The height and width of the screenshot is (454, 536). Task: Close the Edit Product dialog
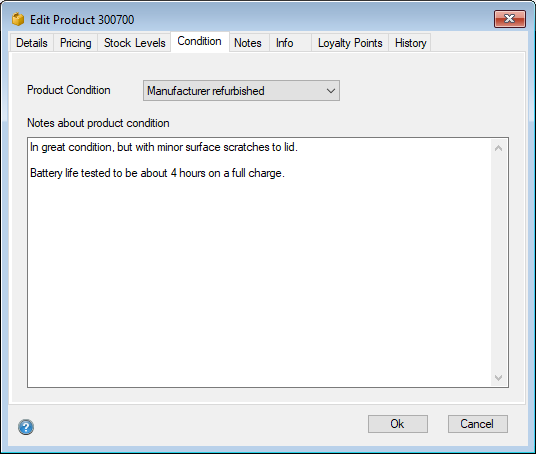click(x=510, y=18)
